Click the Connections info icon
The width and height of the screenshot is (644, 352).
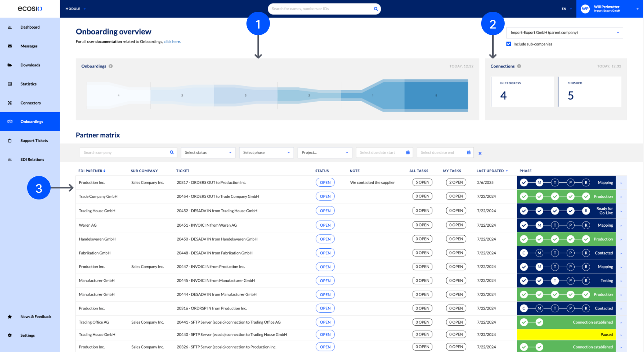click(519, 66)
